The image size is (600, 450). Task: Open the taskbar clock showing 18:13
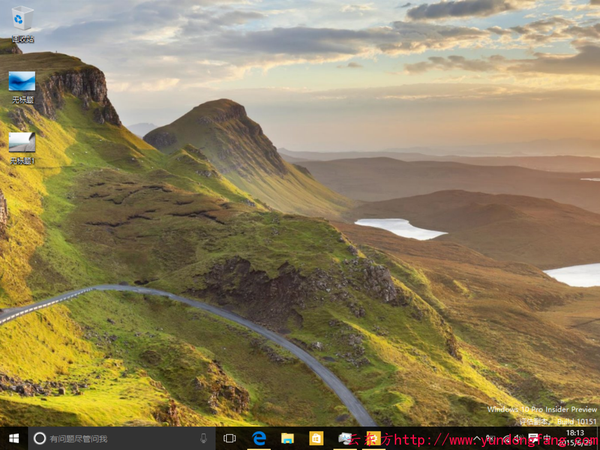pos(575,439)
